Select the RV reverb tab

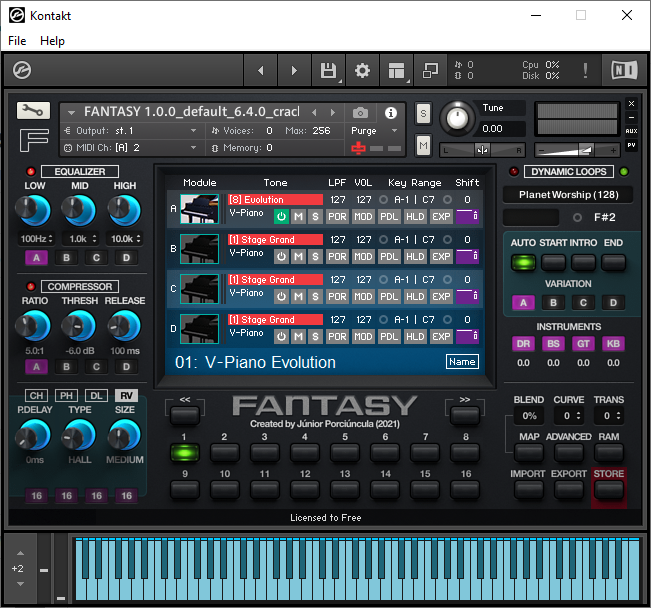tap(126, 395)
